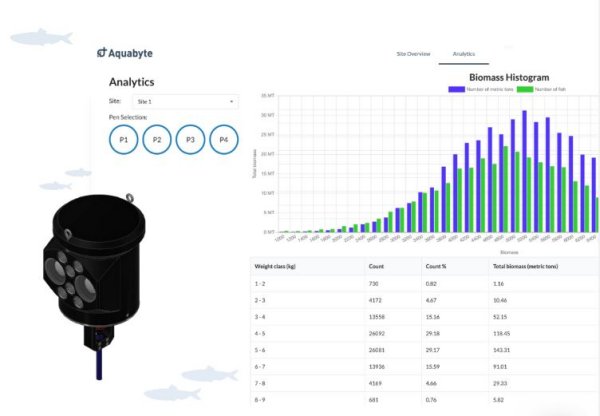600x416 pixels.
Task: Select the 4 - 5 weight class row
Action: pyautogui.click(x=420, y=335)
